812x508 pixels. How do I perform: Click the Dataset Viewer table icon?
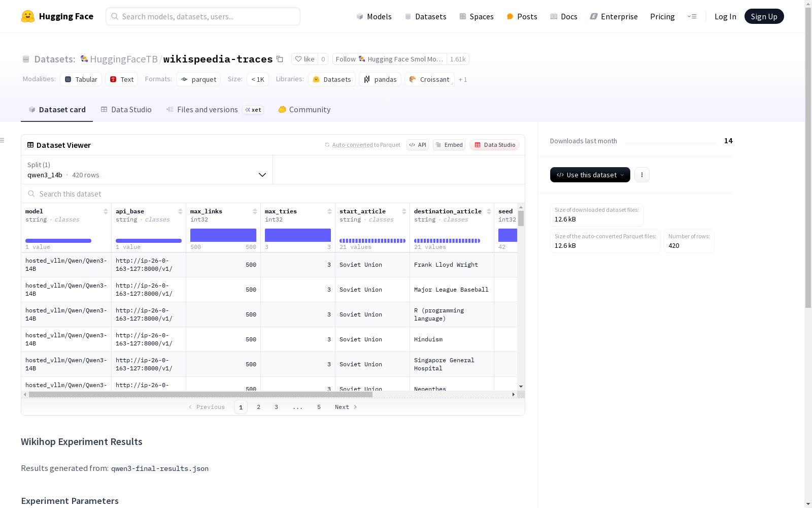pyautogui.click(x=30, y=145)
